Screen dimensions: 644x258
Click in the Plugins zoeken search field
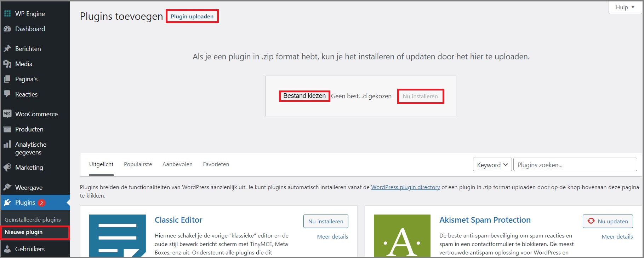coord(575,165)
